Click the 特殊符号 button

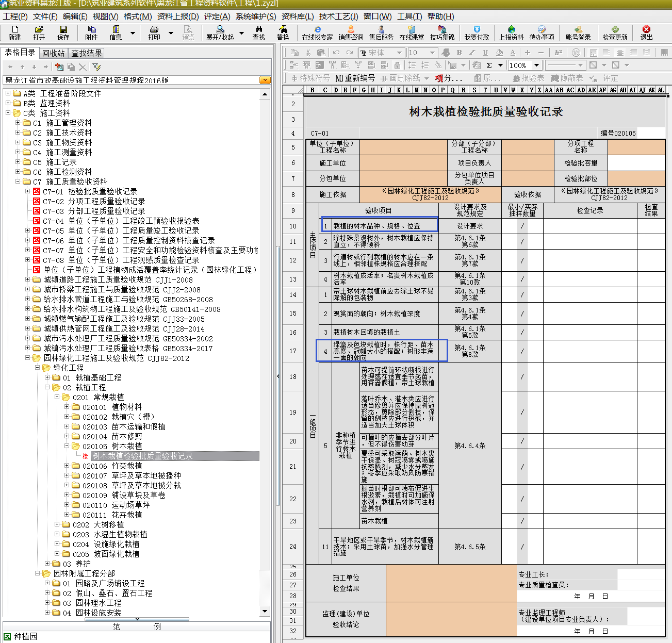310,78
